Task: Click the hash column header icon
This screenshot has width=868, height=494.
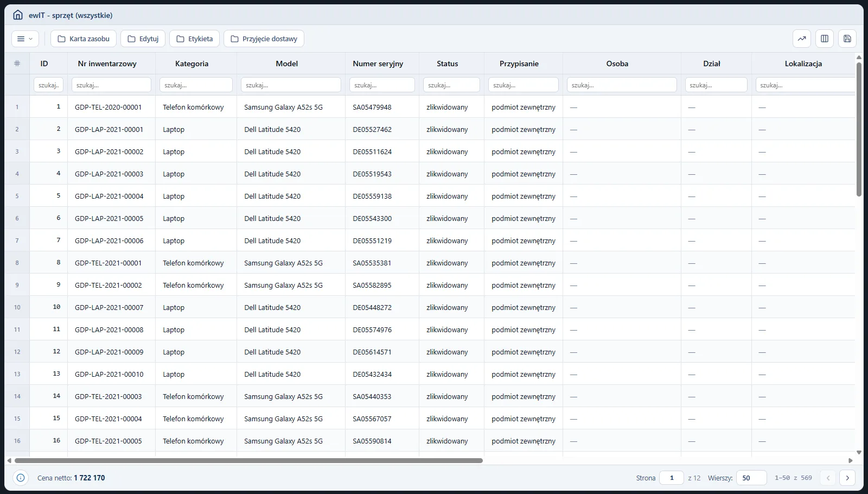Action: coord(17,64)
